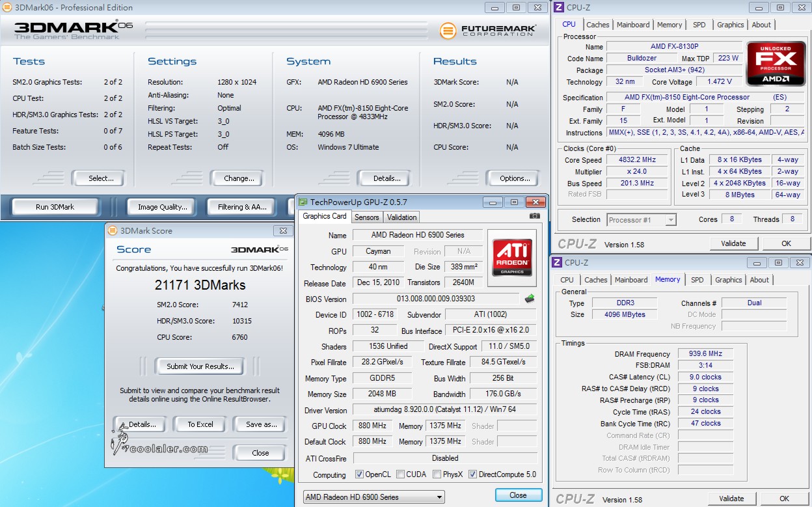Screen dimensions: 812x507
Task: Click the 21171 3DMarks score text
Action: click(x=200, y=285)
